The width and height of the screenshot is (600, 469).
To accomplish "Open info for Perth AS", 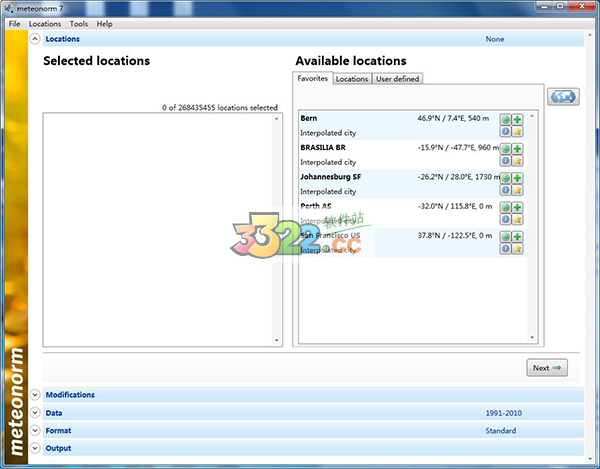I will 505,219.
